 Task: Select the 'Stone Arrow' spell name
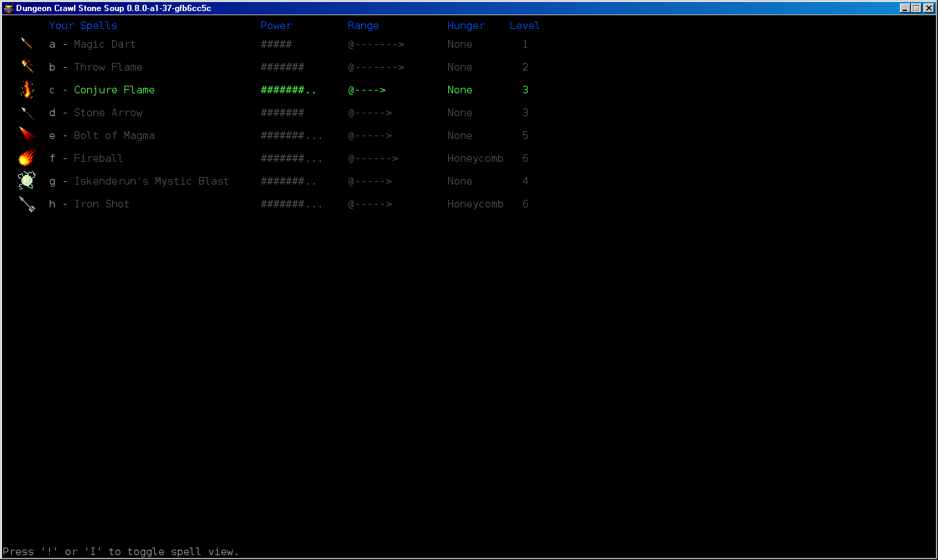[x=108, y=113]
